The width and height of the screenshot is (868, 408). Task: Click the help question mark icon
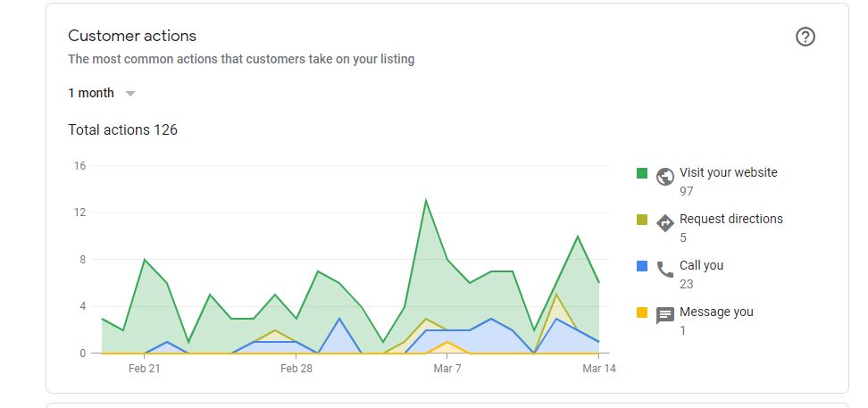coord(805,37)
